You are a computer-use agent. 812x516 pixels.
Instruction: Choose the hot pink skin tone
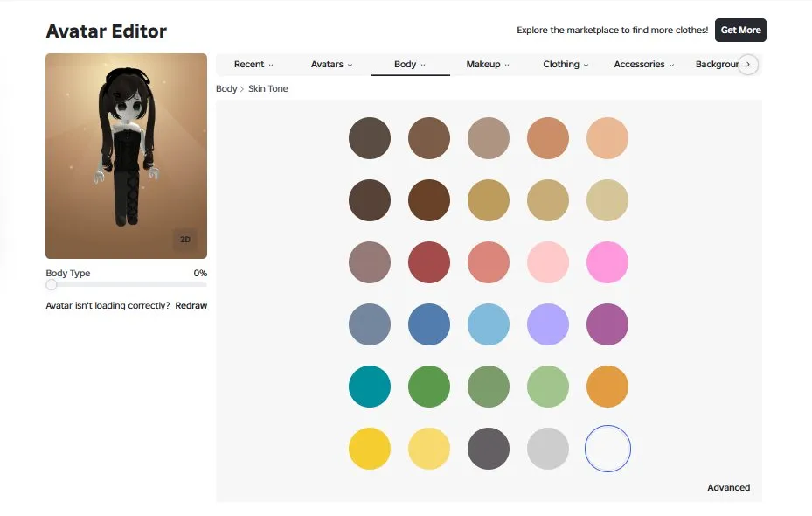tap(607, 262)
